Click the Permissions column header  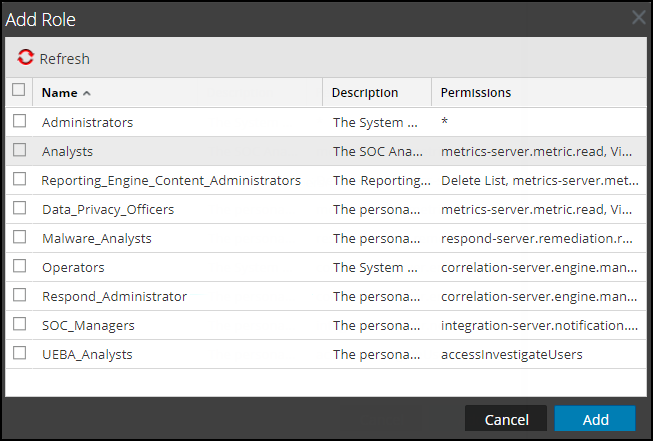click(476, 93)
